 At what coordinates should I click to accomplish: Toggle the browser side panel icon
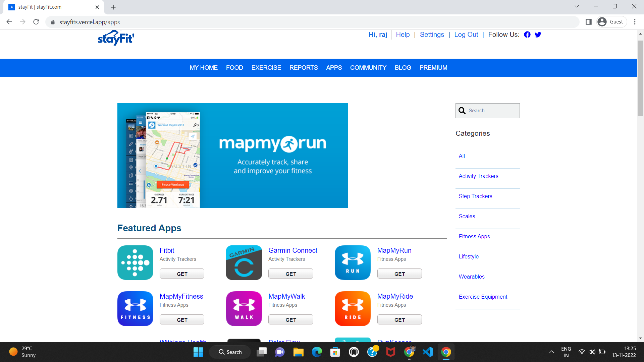[588, 22]
